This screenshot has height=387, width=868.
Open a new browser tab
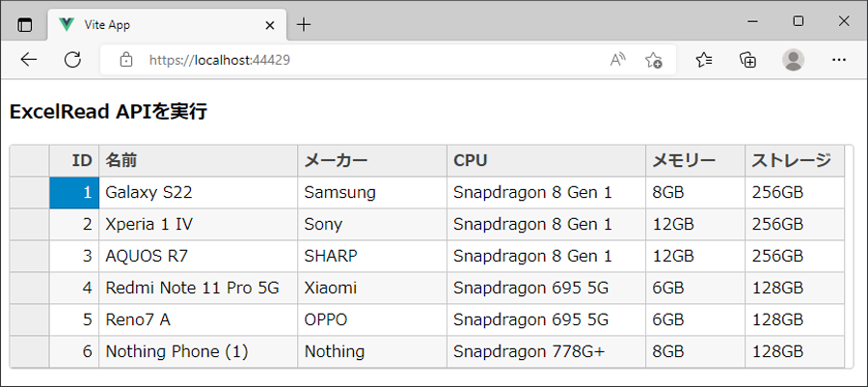point(304,24)
